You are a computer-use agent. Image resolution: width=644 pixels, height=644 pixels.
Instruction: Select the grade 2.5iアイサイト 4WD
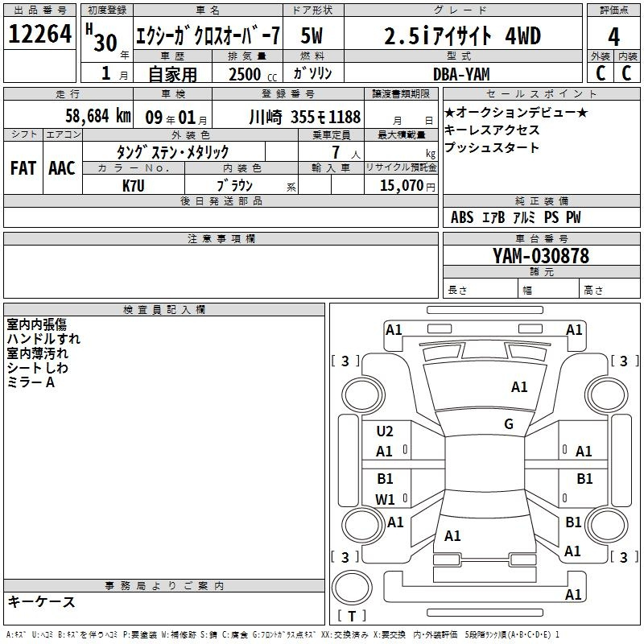point(461,36)
